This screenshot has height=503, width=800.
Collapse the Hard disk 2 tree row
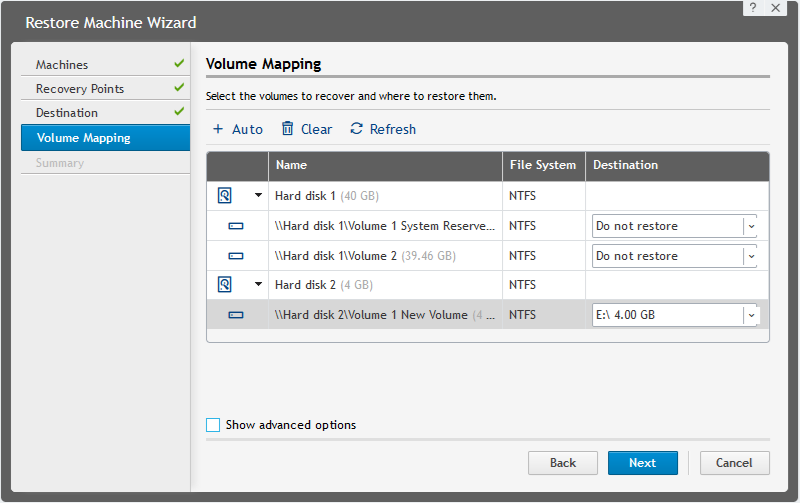[x=258, y=285]
